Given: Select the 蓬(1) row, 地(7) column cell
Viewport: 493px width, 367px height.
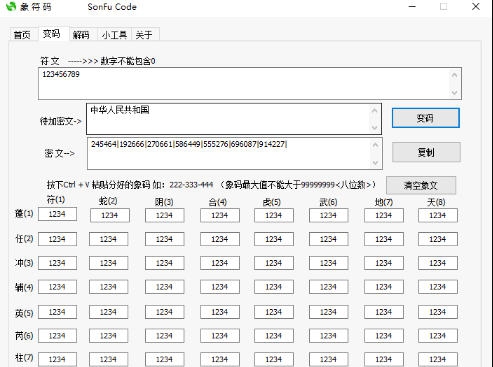Looking at the screenshot, I should pyautogui.click(x=384, y=215).
